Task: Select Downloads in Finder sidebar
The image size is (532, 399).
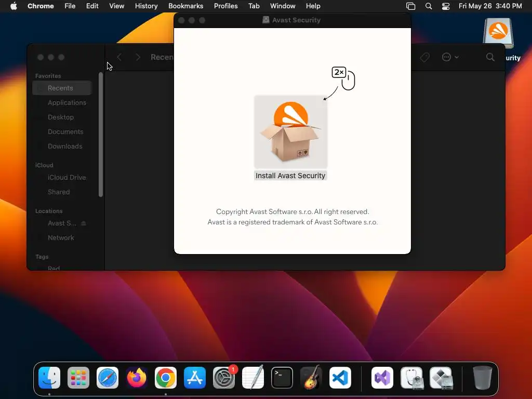Action: [62, 146]
